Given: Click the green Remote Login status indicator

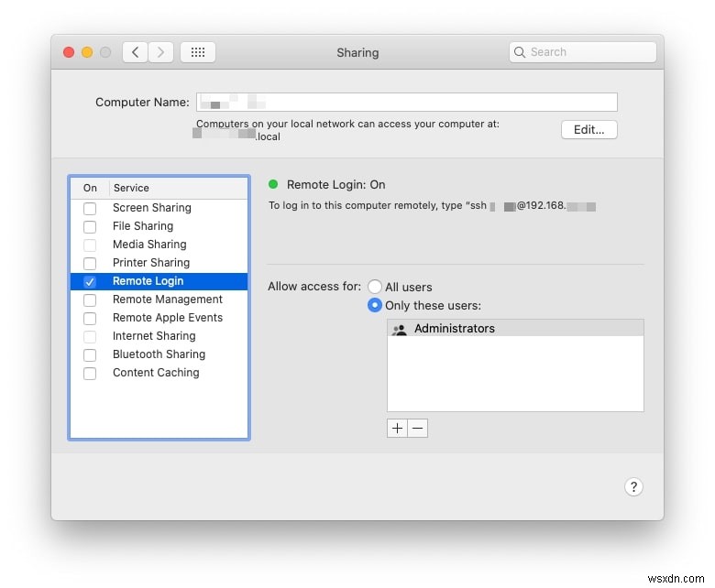Looking at the screenshot, I should click(x=273, y=184).
